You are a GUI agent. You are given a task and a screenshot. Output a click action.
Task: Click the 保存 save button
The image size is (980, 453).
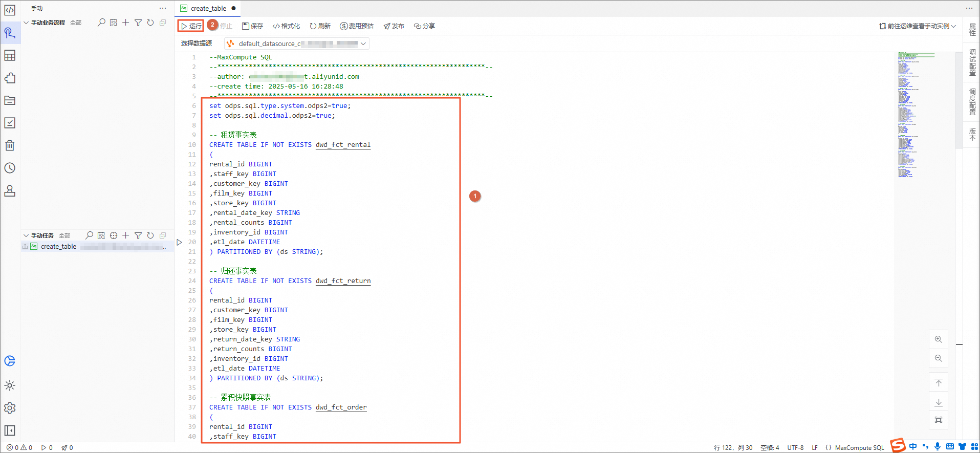[x=252, y=26]
